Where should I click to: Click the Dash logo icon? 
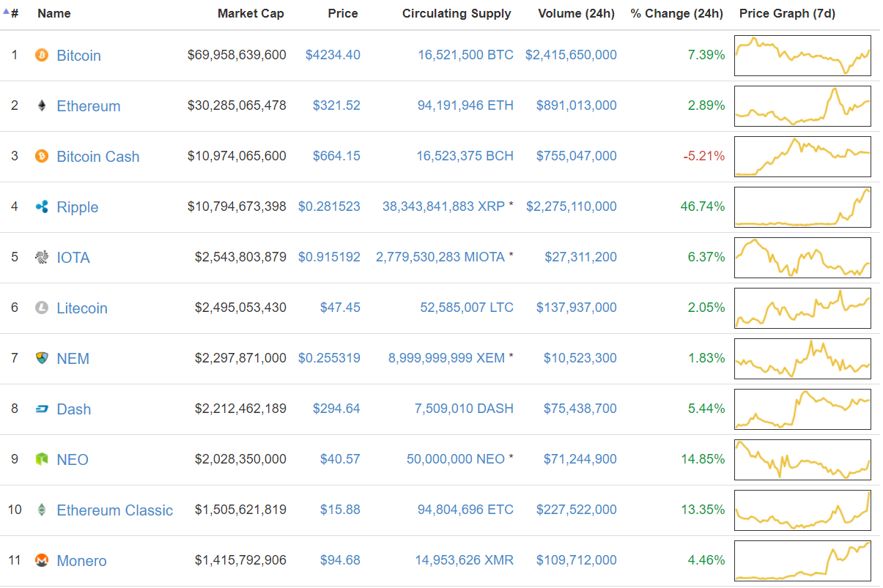pos(42,409)
